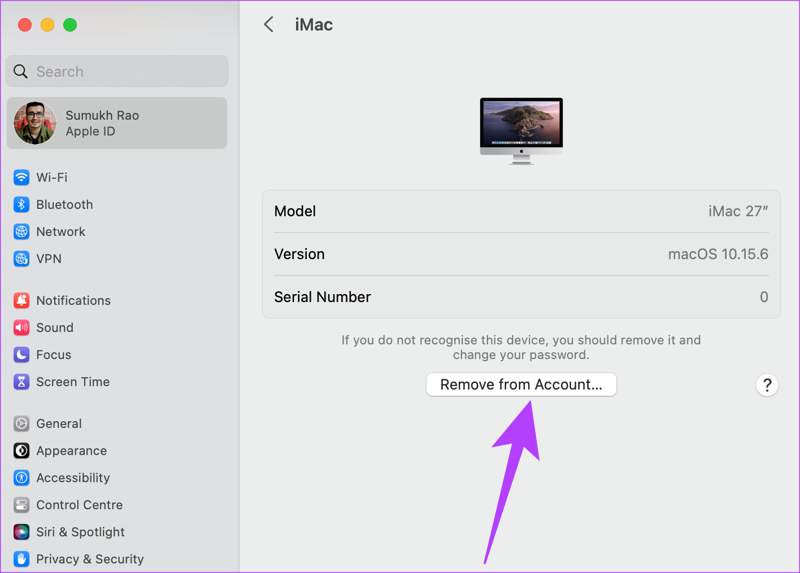Focus the Search field
This screenshot has height=573, width=800.
click(117, 71)
